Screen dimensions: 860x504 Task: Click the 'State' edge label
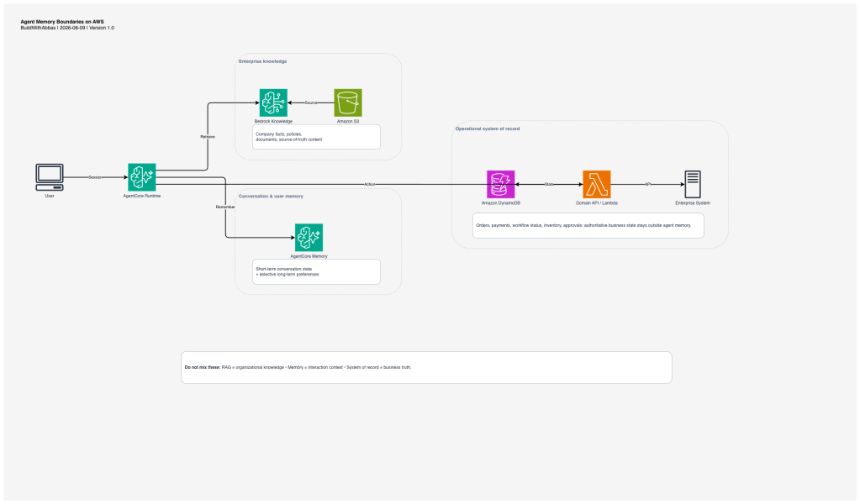[549, 185]
